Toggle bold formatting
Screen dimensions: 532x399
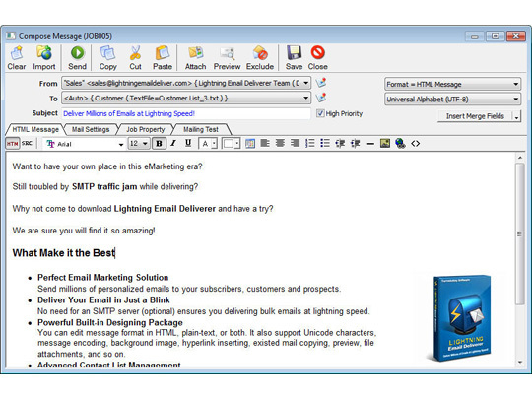click(159, 144)
